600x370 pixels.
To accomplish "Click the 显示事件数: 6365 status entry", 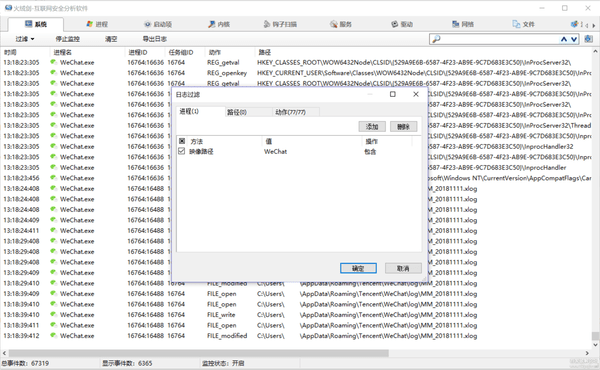I will click(x=127, y=363).
